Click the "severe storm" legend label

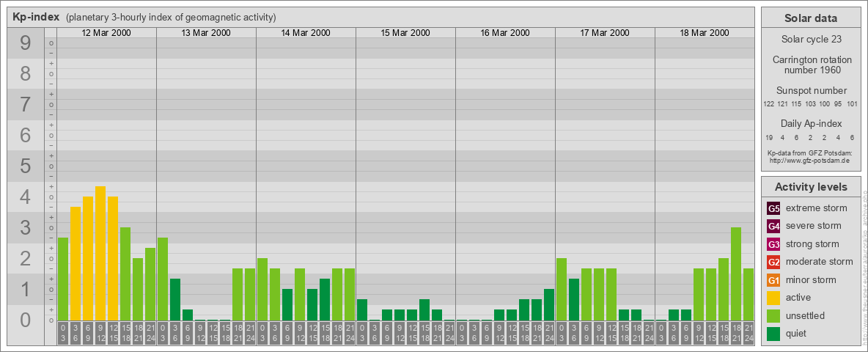[x=814, y=226]
